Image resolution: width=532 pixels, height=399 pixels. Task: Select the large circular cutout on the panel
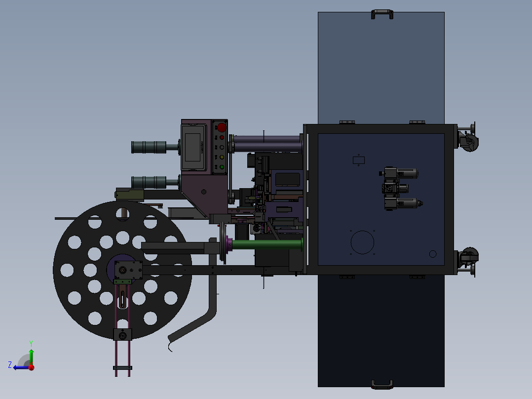(x=362, y=242)
